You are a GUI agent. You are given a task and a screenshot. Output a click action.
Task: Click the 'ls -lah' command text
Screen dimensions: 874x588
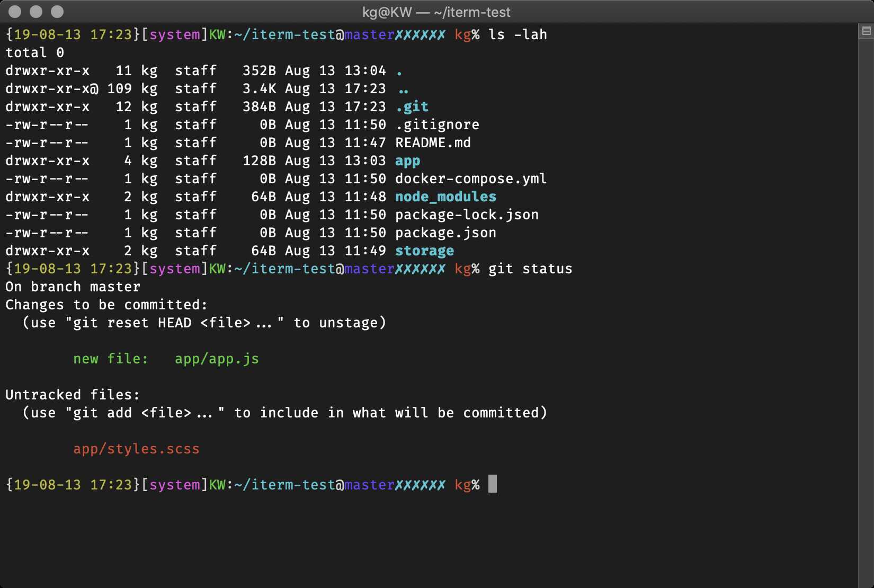click(518, 35)
